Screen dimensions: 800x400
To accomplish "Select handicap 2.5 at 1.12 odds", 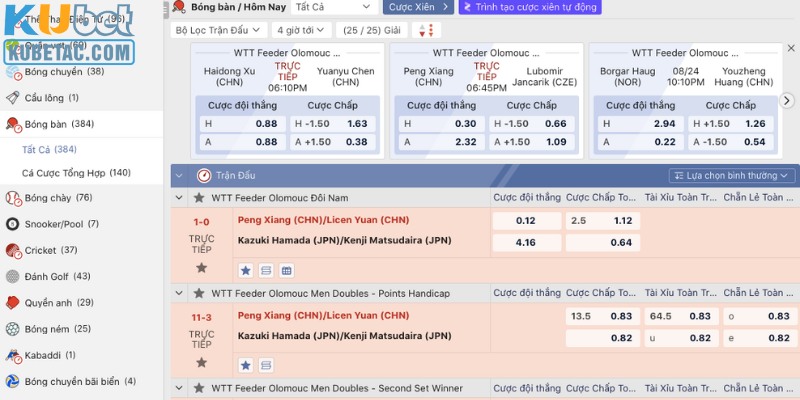I will (603, 221).
